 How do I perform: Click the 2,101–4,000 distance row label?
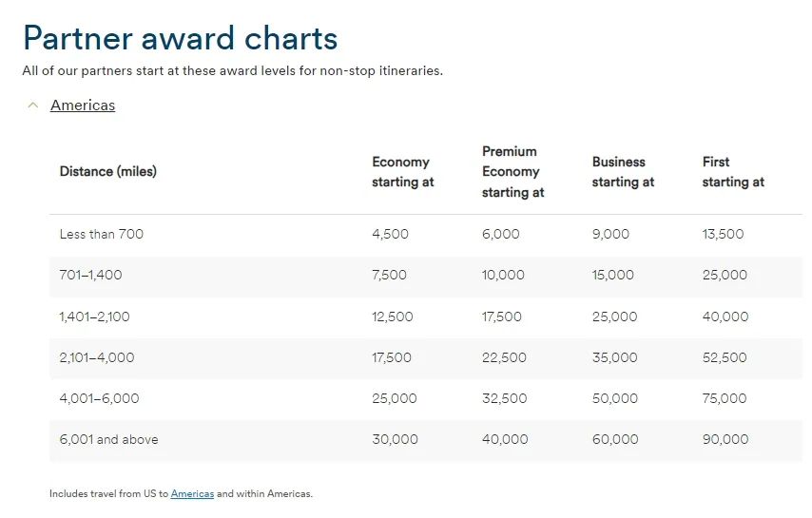(x=97, y=358)
